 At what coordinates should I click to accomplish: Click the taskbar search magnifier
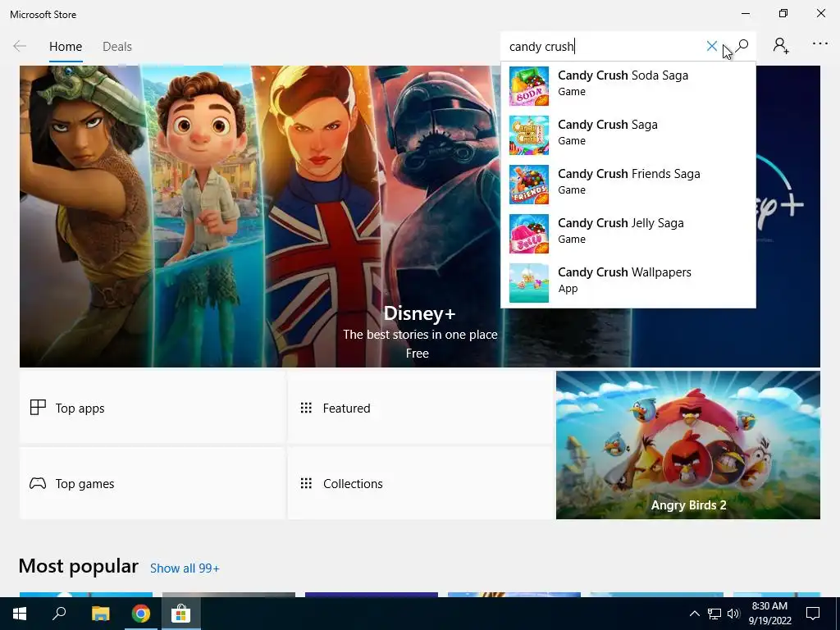point(59,614)
